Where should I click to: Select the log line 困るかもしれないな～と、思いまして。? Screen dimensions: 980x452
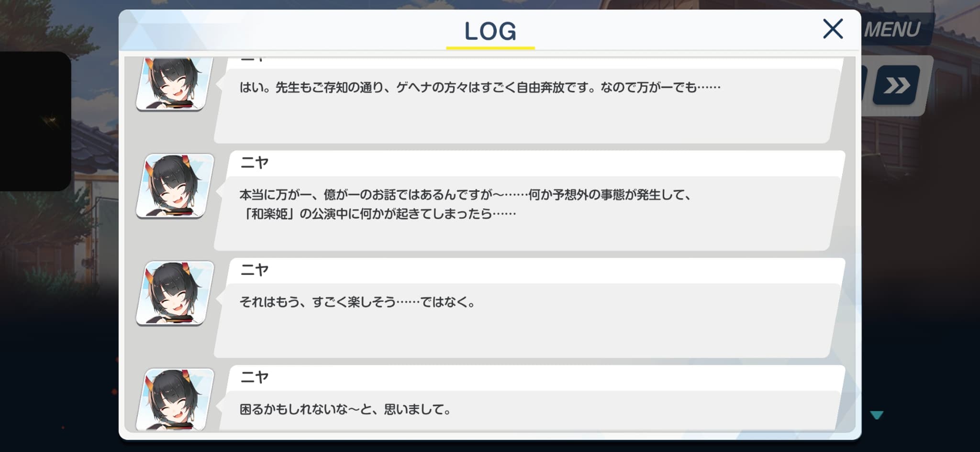[x=345, y=409]
